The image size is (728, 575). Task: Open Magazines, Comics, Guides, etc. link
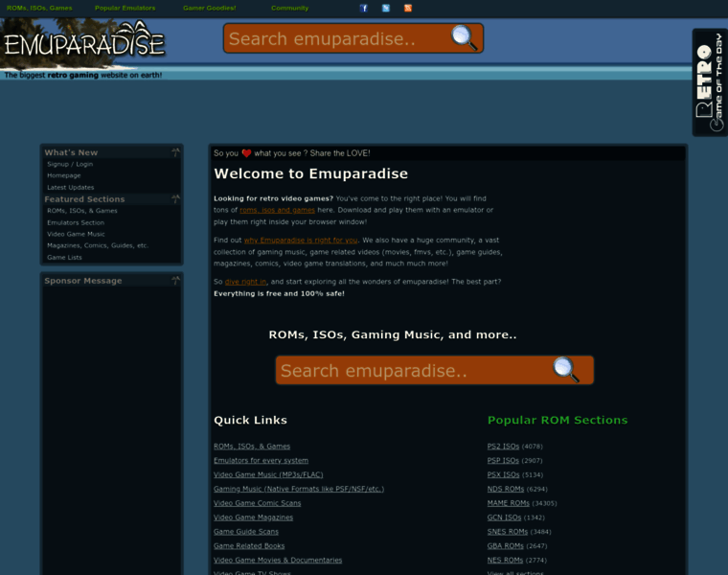[x=98, y=245]
